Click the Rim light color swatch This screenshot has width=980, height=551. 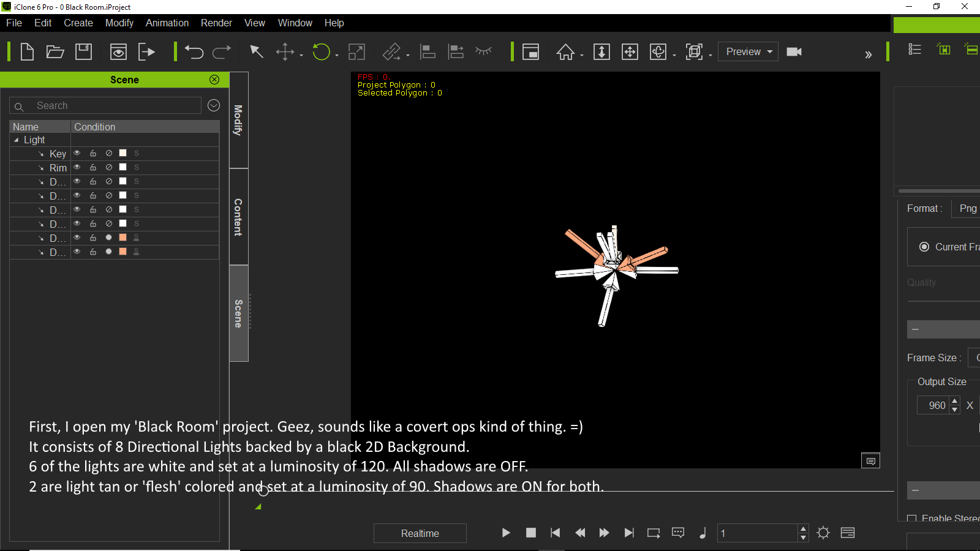tap(123, 167)
